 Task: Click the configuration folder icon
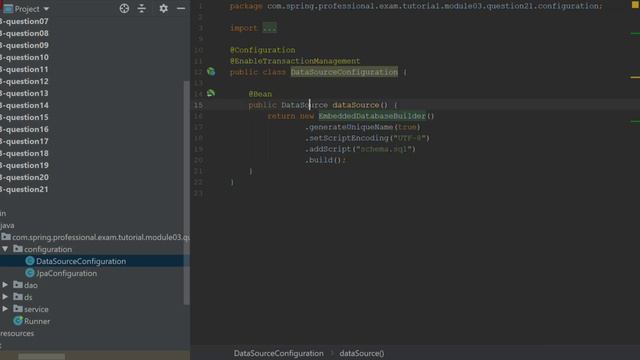pos(18,249)
